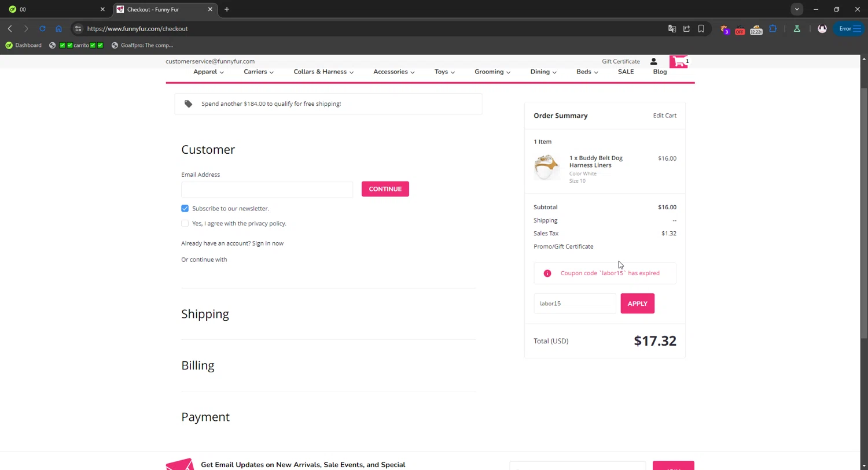
Task: Open the extension showing OFF badge
Action: coord(740,29)
